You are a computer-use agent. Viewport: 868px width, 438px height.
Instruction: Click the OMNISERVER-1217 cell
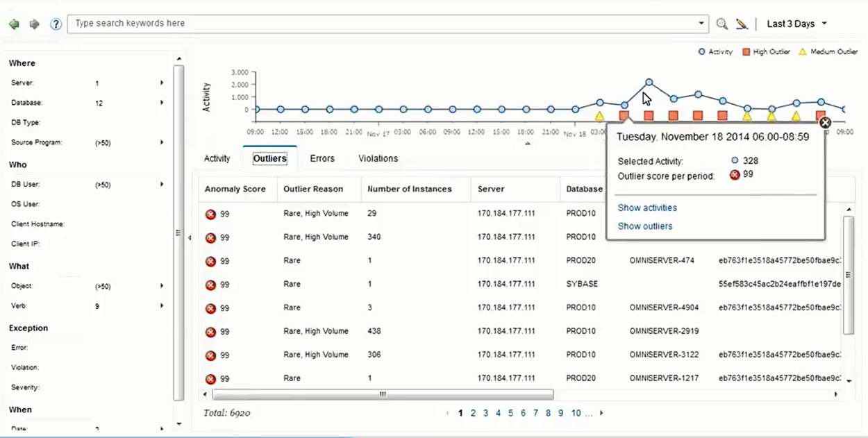coord(664,378)
